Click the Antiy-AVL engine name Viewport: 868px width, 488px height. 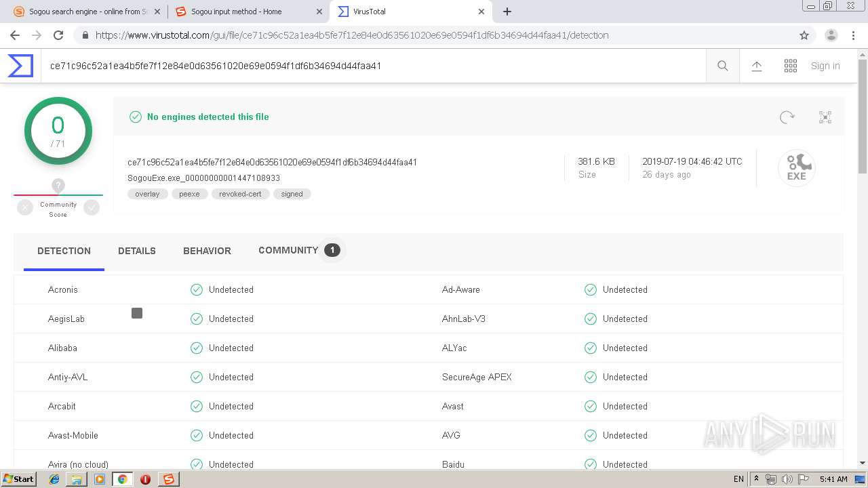[x=68, y=377]
